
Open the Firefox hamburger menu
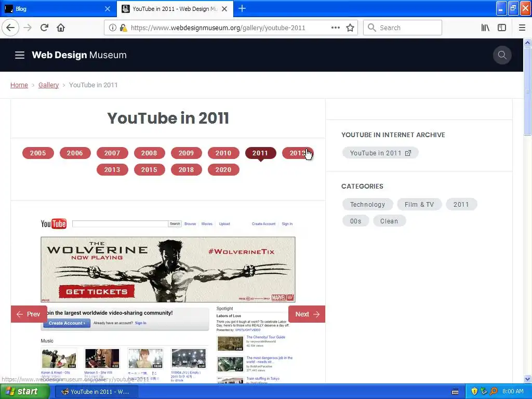[522, 28]
